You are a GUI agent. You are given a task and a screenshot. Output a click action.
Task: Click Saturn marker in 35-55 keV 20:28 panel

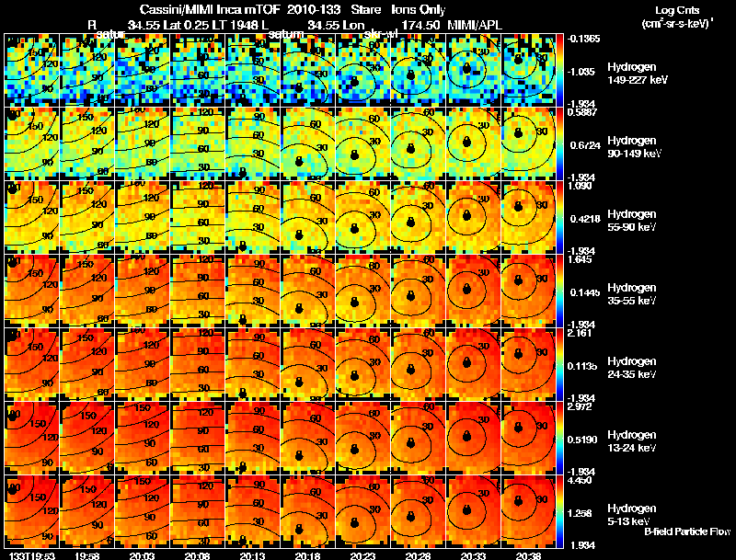(x=410, y=295)
